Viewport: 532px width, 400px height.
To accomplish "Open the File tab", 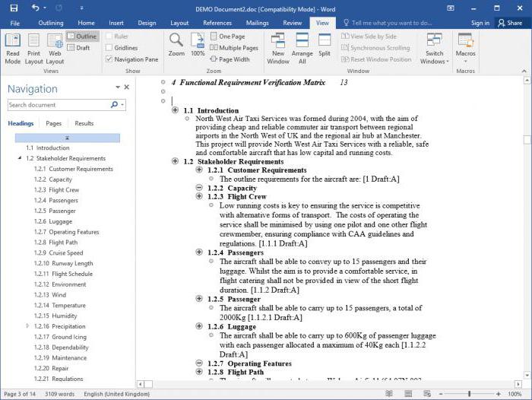I will 15,23.
